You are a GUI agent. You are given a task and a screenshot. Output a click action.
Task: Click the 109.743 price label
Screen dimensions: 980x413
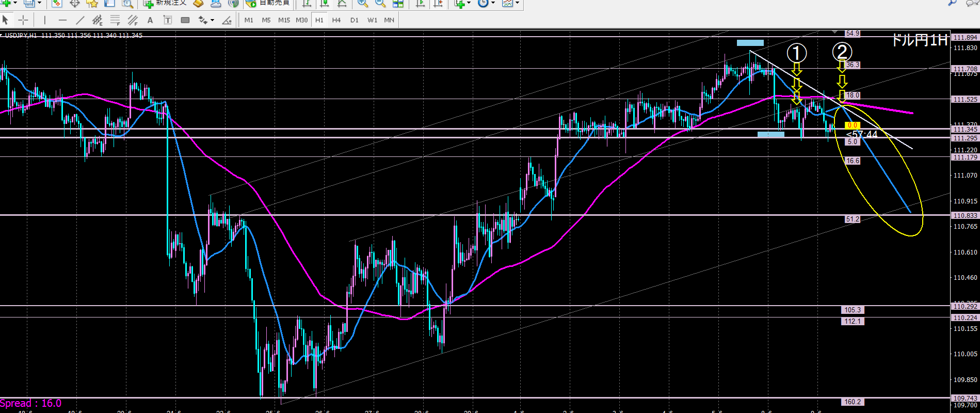965,398
